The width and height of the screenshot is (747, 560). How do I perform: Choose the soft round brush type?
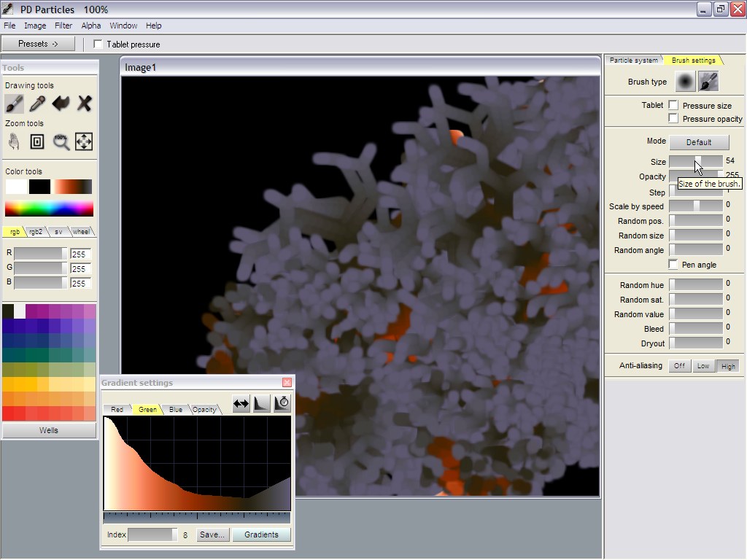click(684, 82)
